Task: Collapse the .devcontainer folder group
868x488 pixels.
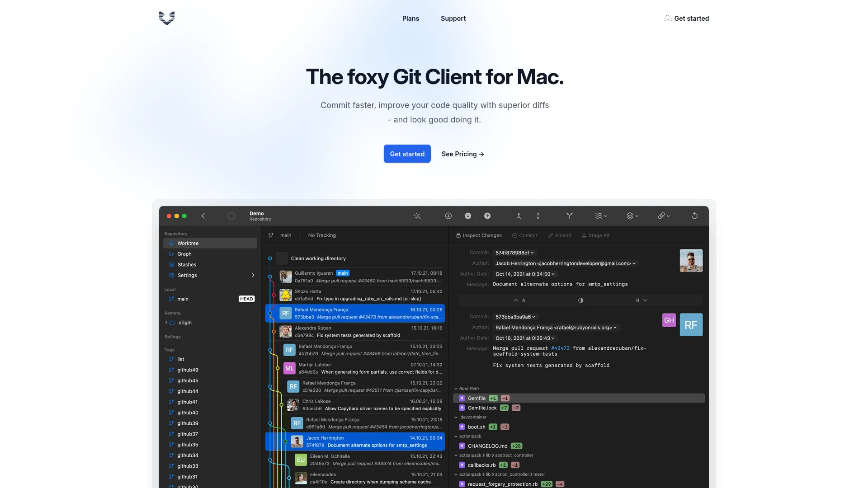Action: point(456,418)
